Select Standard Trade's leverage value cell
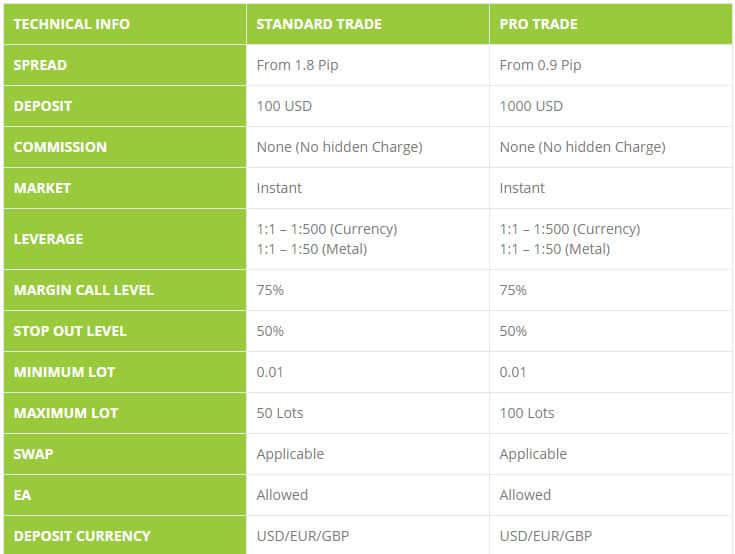 [327, 239]
